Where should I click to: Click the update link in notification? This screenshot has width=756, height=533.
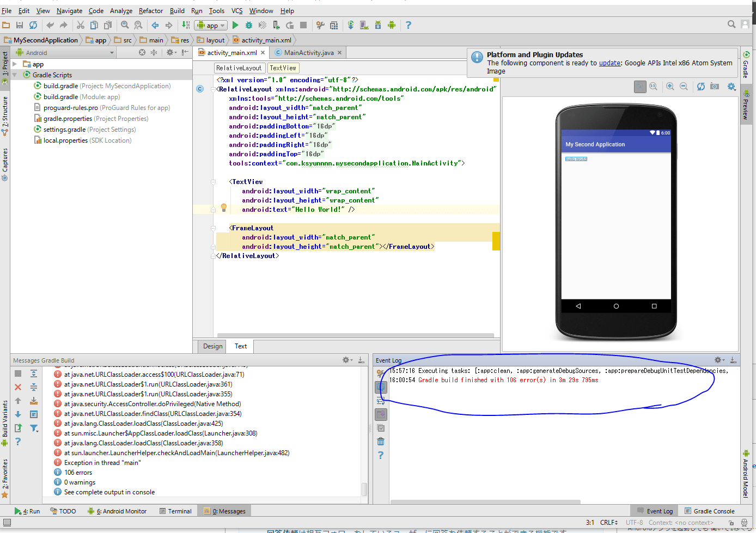[609, 63]
